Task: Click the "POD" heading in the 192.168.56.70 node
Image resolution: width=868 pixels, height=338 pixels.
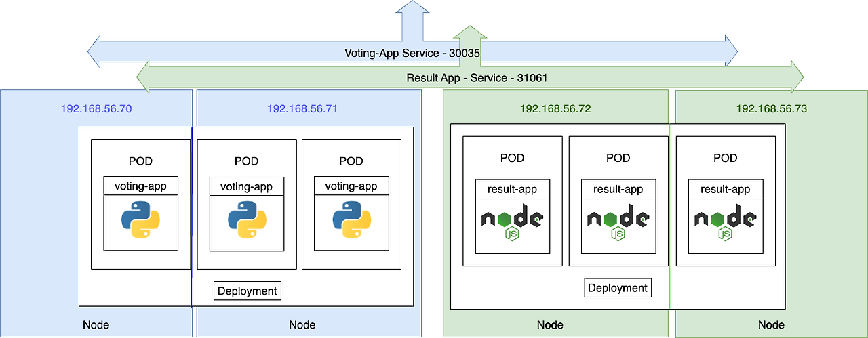Action: tap(140, 161)
